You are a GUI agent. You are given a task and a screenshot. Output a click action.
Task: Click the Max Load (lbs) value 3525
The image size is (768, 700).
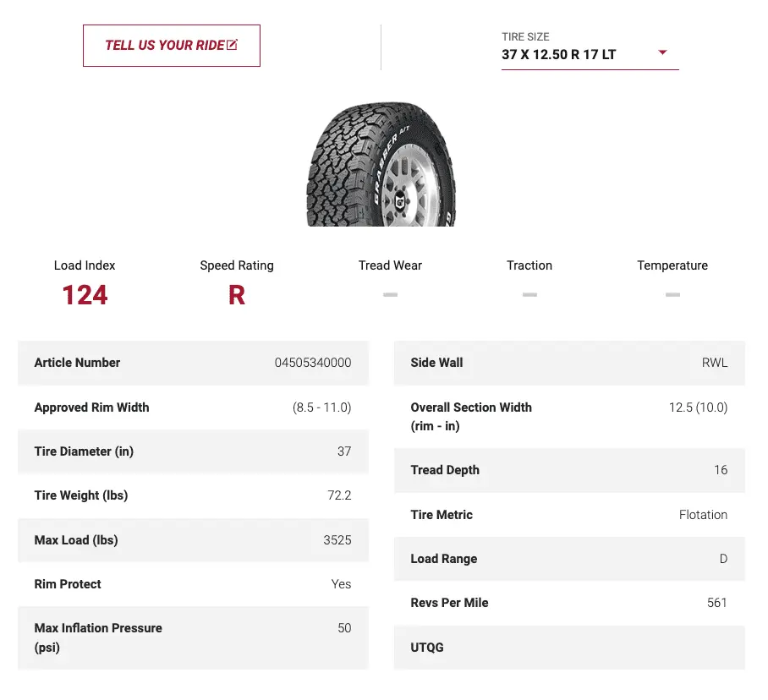tap(337, 539)
